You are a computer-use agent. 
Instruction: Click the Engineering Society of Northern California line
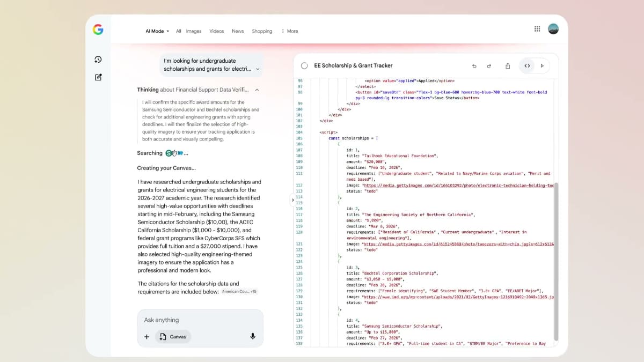click(411, 215)
